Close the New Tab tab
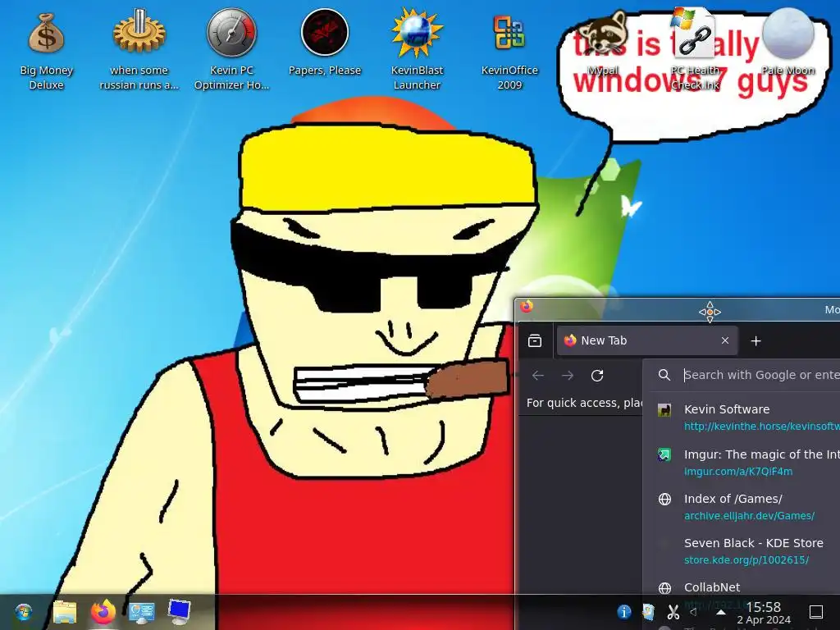Screen dimensions: 840x630 725,340
